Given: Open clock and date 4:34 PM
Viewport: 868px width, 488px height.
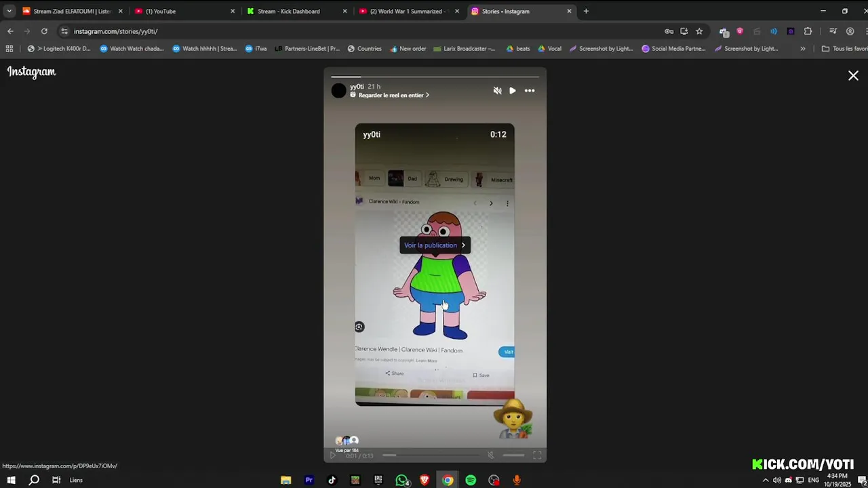Looking at the screenshot, I should click(837, 480).
